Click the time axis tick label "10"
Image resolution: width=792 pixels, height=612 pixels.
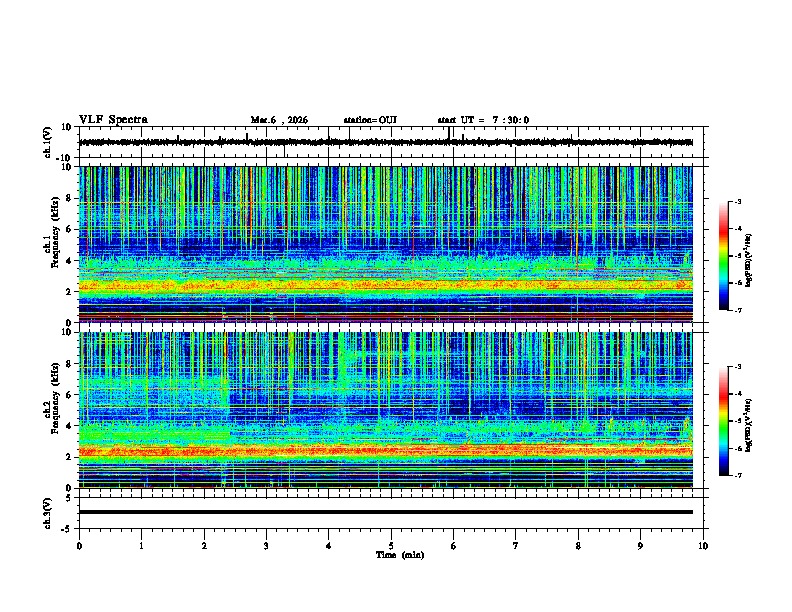coord(703,546)
